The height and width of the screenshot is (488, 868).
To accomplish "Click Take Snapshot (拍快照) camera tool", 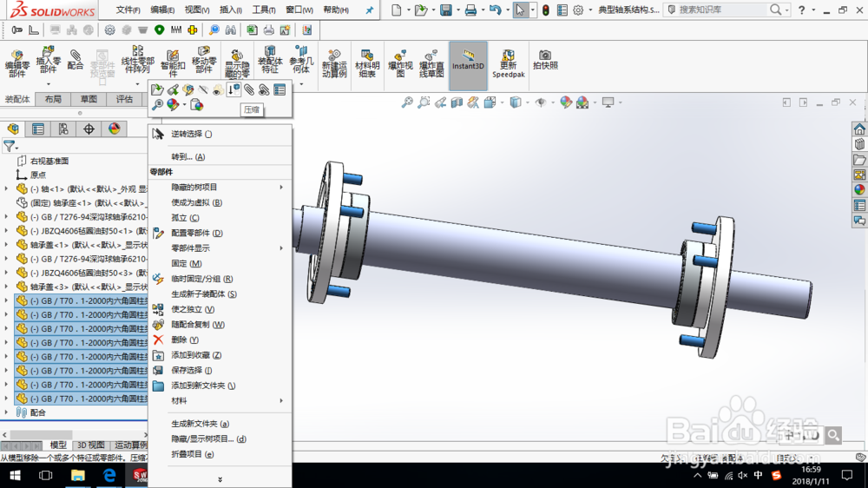I will (x=545, y=60).
